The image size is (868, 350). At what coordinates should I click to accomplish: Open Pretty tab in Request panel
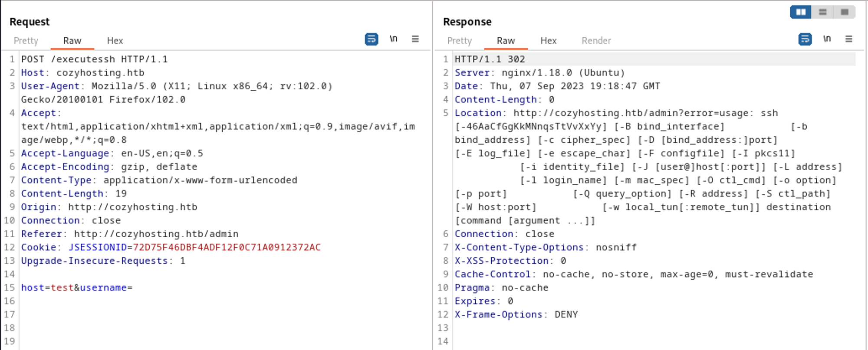[26, 41]
